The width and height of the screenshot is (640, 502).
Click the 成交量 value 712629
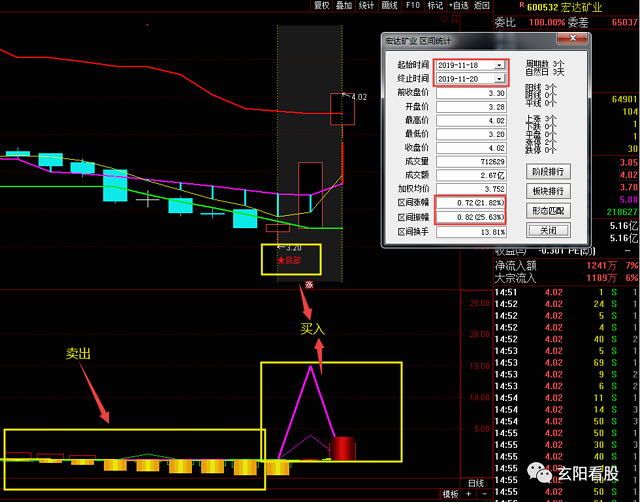471,162
